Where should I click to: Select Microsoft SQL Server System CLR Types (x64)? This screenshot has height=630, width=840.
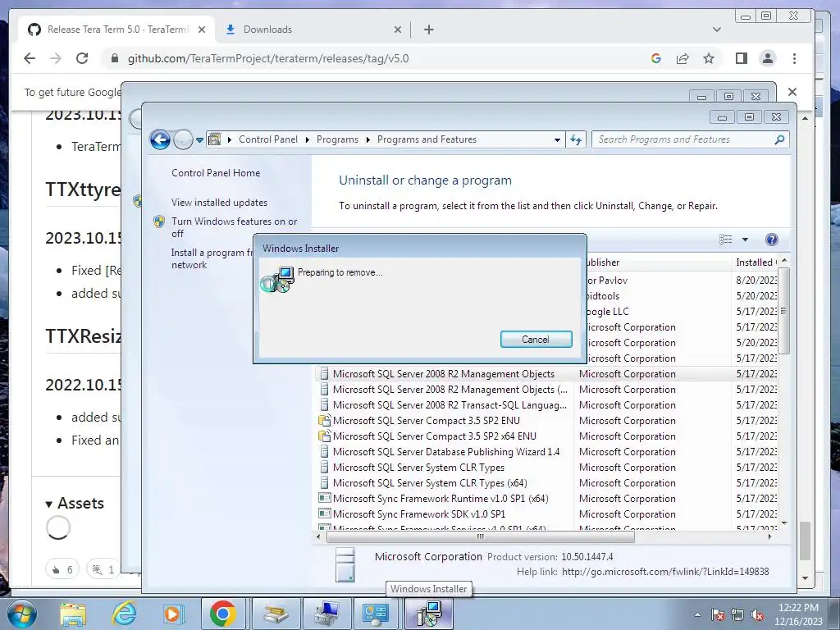[430, 482]
